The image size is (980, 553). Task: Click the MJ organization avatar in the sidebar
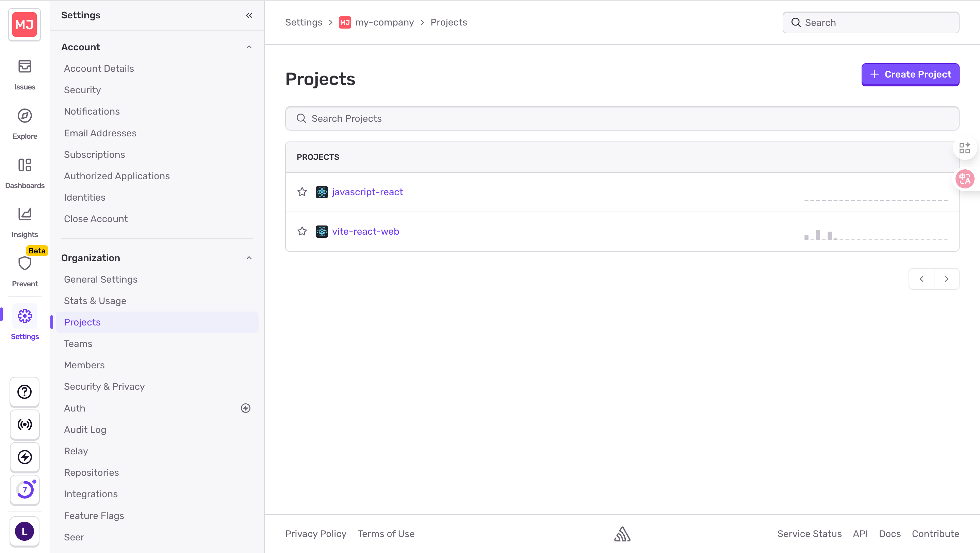pos(25,25)
